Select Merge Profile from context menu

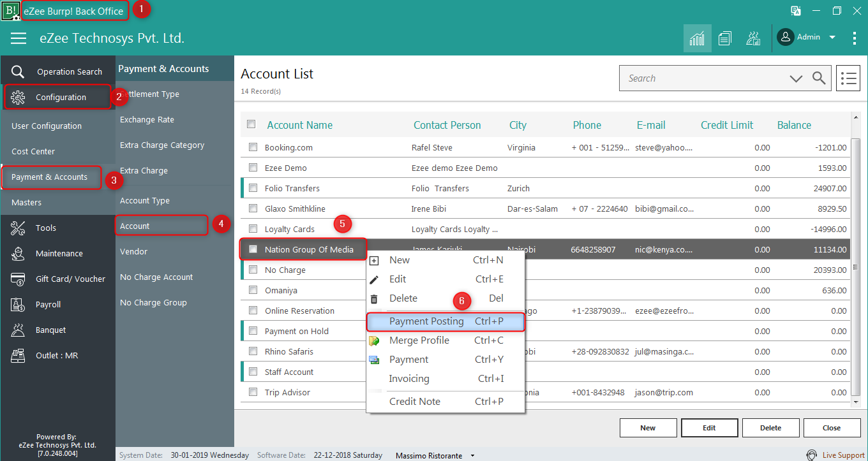click(445, 340)
